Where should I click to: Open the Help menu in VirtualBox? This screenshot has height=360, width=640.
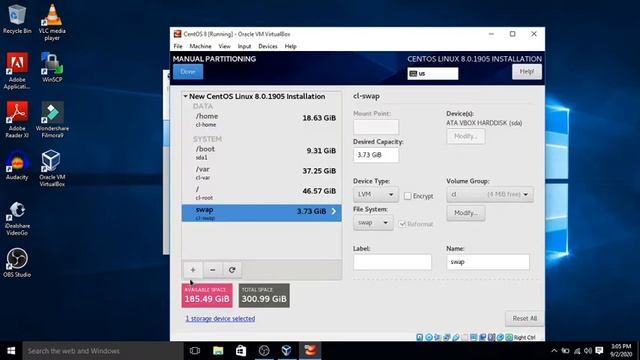[x=291, y=47]
